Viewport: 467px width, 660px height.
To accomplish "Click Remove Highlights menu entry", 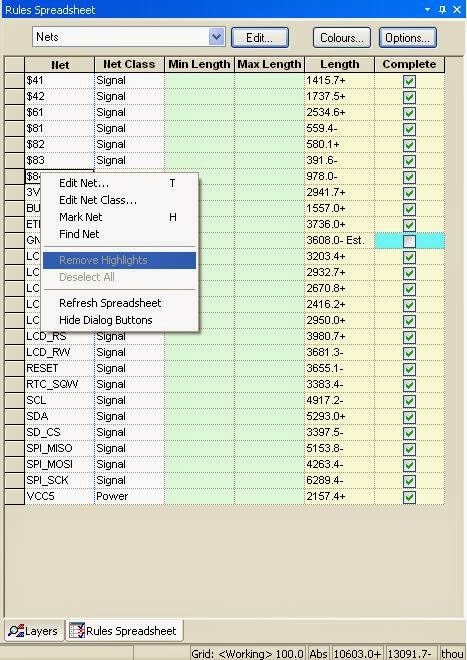I will pos(119,260).
